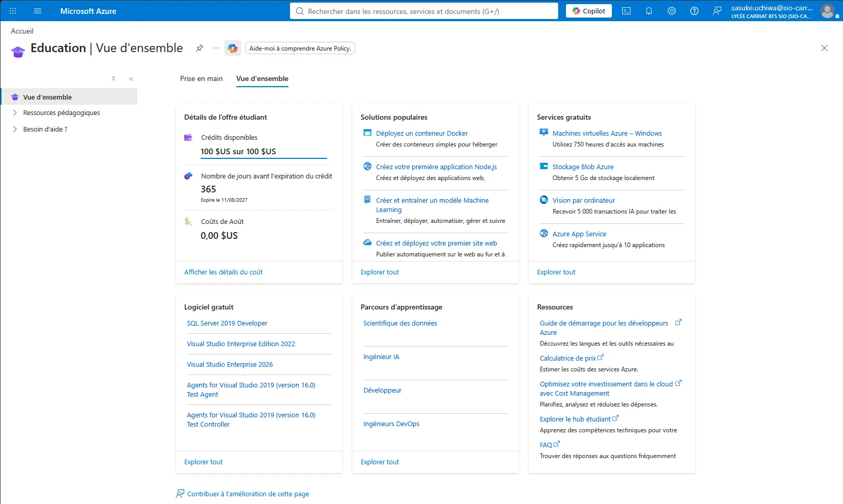This screenshot has height=504, width=843.
Task: Open Optimisez votre investissement avec Cost Management
Action: pyautogui.click(x=606, y=388)
